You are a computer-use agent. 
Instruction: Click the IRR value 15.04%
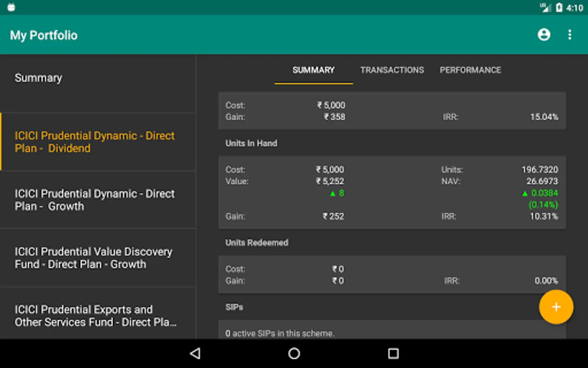point(544,117)
